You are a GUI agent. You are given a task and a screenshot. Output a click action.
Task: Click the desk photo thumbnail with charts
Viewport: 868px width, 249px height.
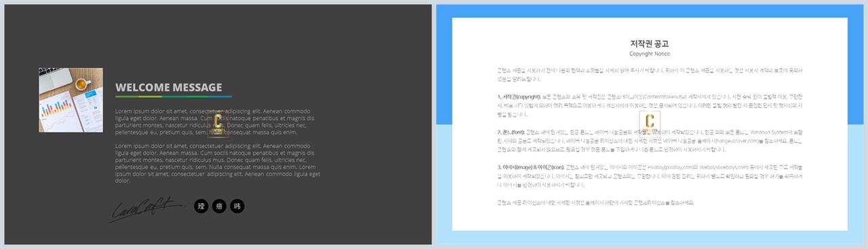click(x=71, y=100)
